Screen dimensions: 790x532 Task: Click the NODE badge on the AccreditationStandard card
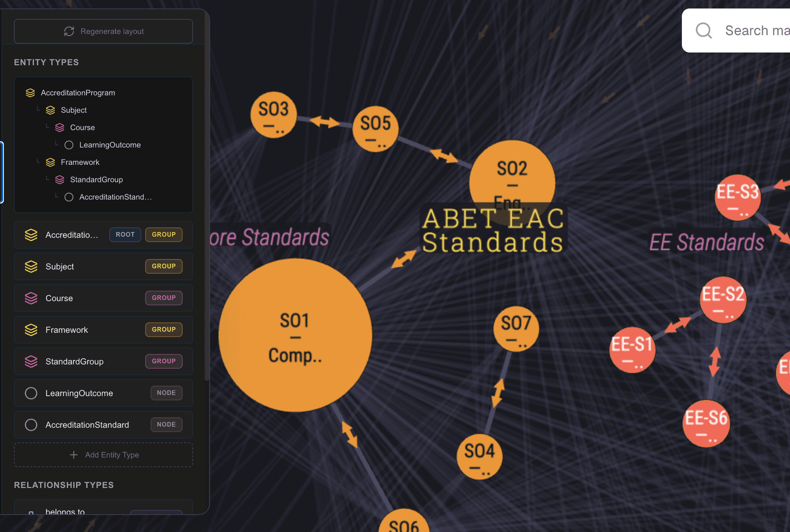click(x=166, y=424)
